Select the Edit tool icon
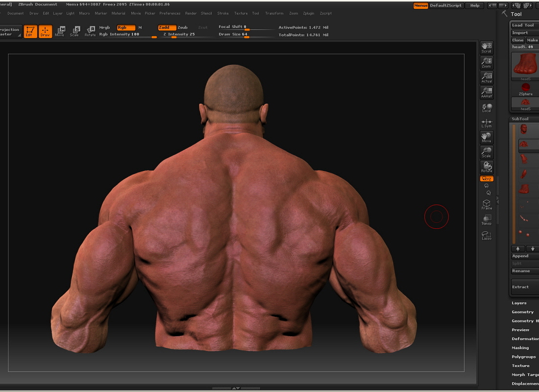This screenshot has height=392, width=539. tap(31, 31)
